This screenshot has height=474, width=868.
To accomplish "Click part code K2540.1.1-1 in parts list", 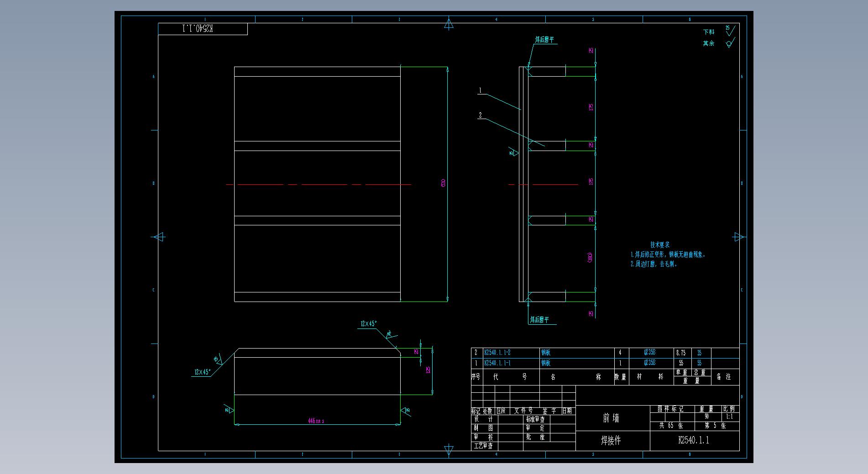I will pyautogui.click(x=497, y=363).
